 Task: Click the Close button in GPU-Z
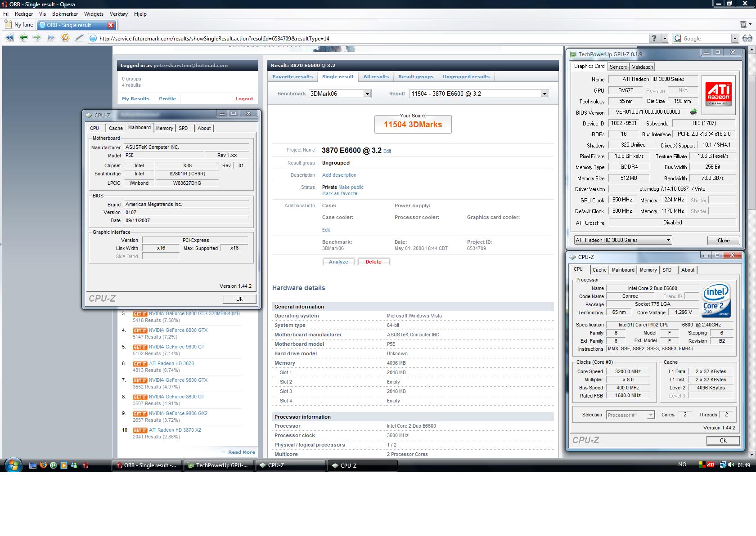coord(724,240)
